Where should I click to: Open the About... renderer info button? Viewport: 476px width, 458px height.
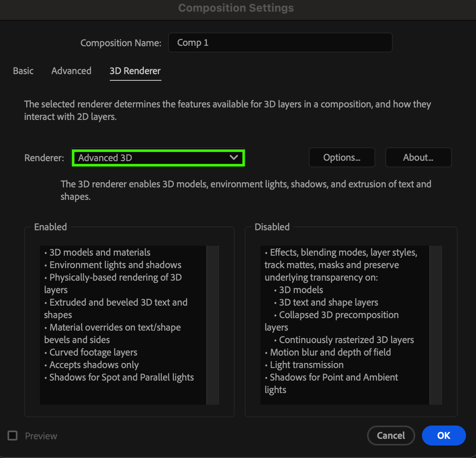click(x=418, y=158)
